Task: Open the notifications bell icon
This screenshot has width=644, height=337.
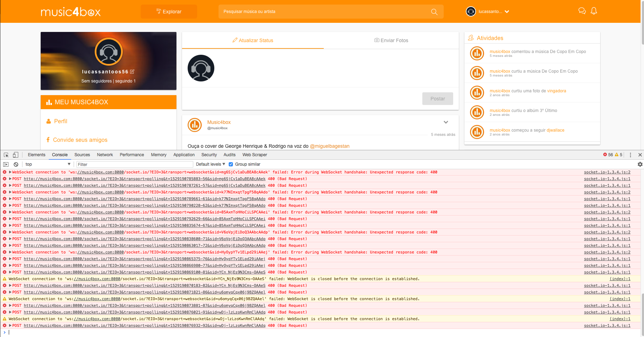Action: point(594,11)
